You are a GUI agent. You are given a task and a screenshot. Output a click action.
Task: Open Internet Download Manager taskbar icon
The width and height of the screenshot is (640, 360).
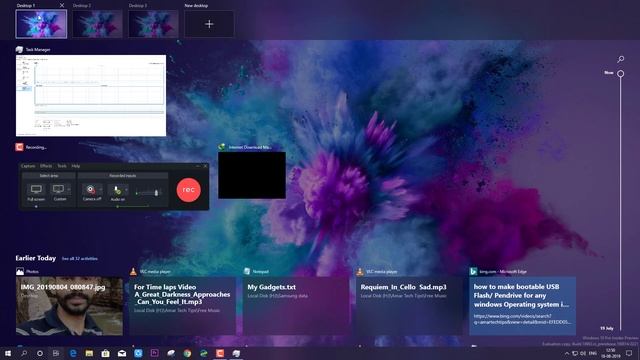coord(204,353)
